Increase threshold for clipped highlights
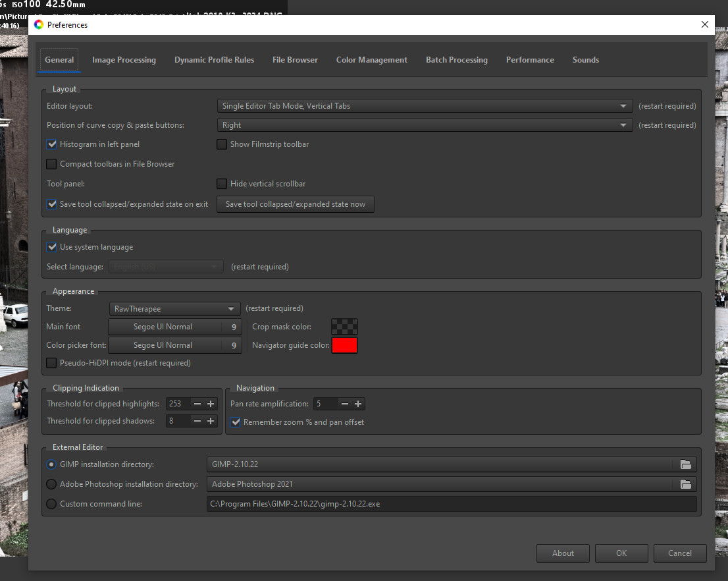 pyautogui.click(x=211, y=404)
